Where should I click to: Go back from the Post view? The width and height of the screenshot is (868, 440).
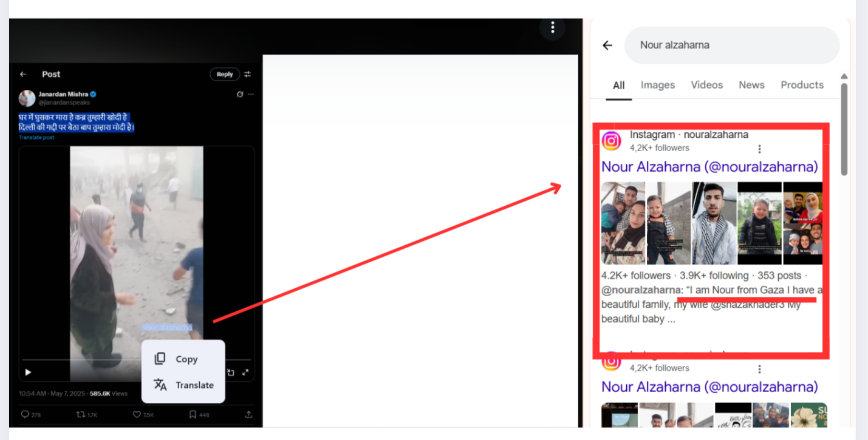23,74
